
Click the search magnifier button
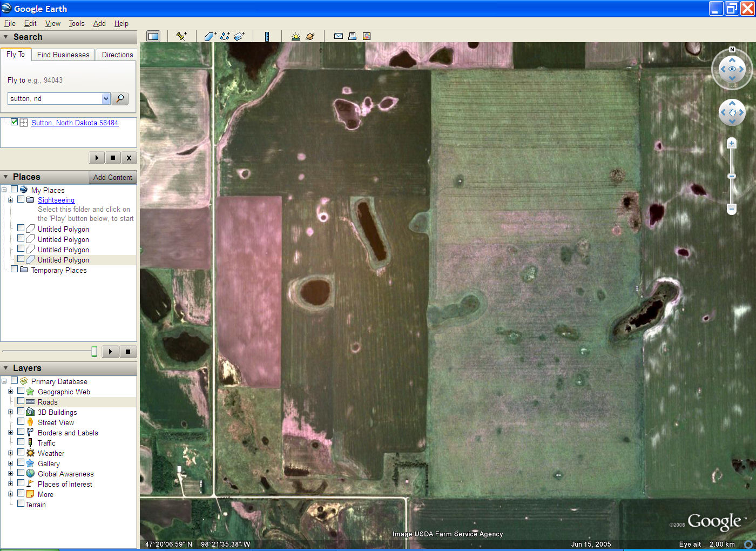click(120, 98)
